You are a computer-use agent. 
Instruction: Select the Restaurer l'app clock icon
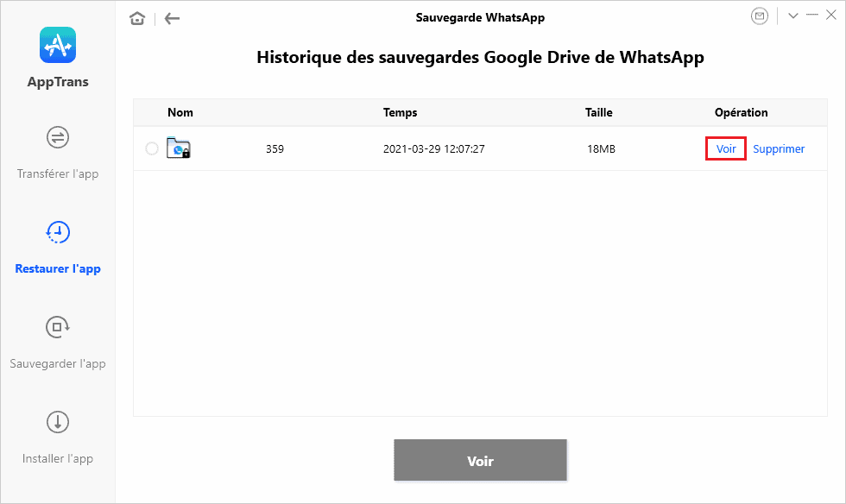(x=58, y=232)
